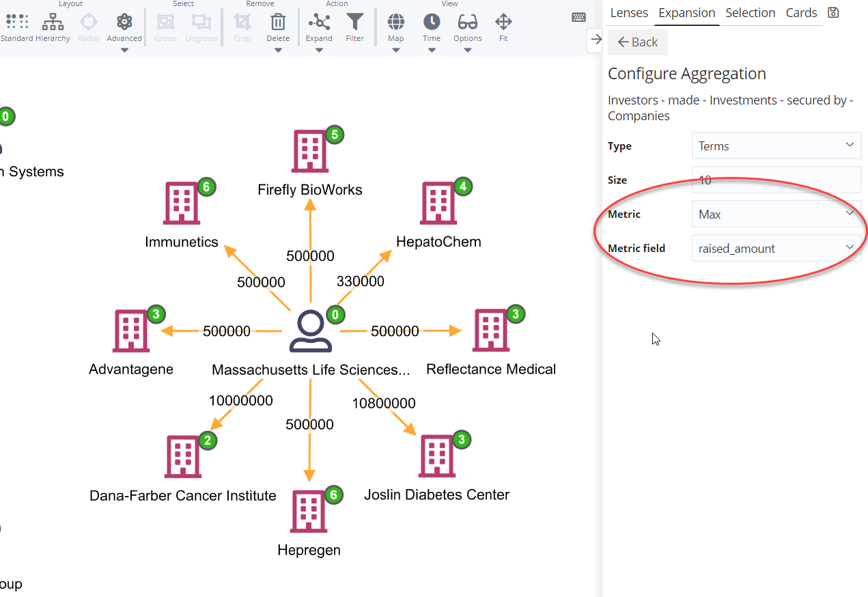868x597 pixels.
Task: Open dropdown arrow under Map
Action: pyautogui.click(x=396, y=50)
